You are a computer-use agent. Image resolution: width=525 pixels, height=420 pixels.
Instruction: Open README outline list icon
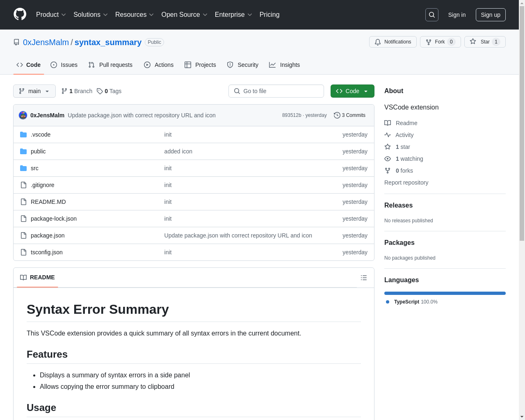364,278
